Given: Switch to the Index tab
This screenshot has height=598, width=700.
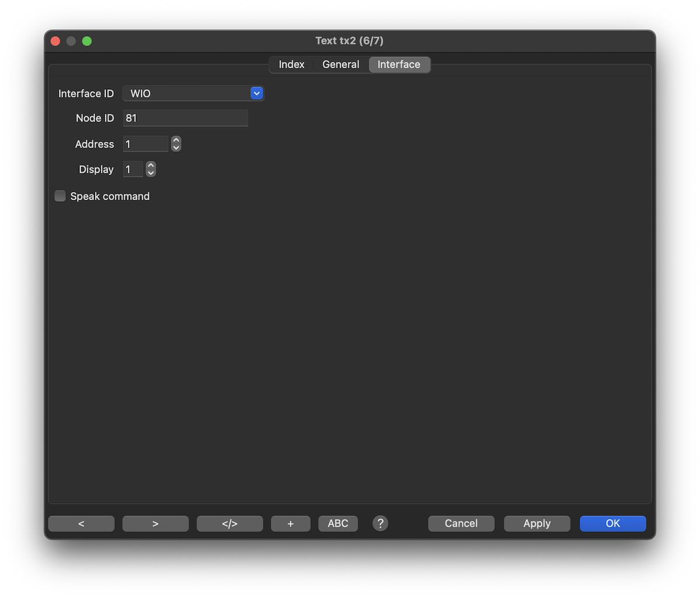Looking at the screenshot, I should coord(291,64).
